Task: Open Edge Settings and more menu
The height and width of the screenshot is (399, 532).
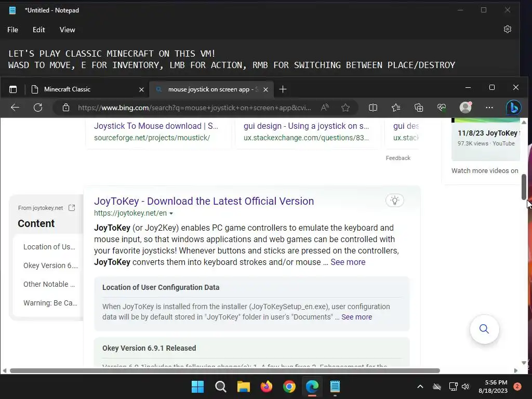Action: coord(489,108)
